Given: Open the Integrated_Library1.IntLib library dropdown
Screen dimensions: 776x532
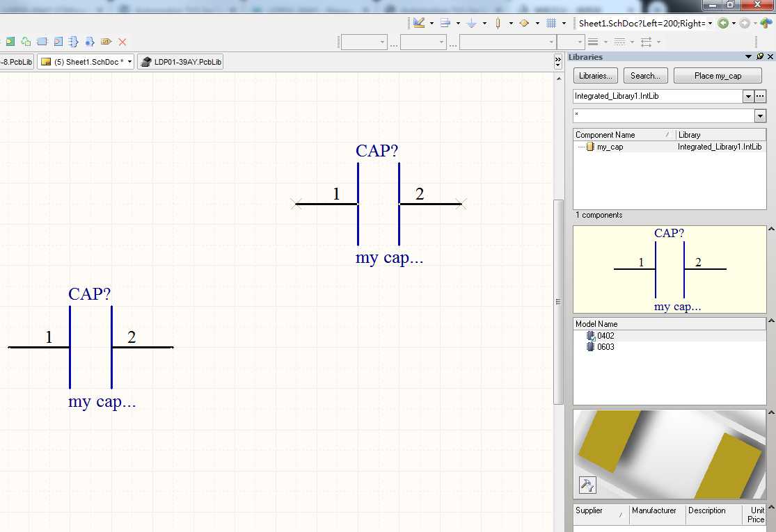Looking at the screenshot, I should click(x=748, y=97).
